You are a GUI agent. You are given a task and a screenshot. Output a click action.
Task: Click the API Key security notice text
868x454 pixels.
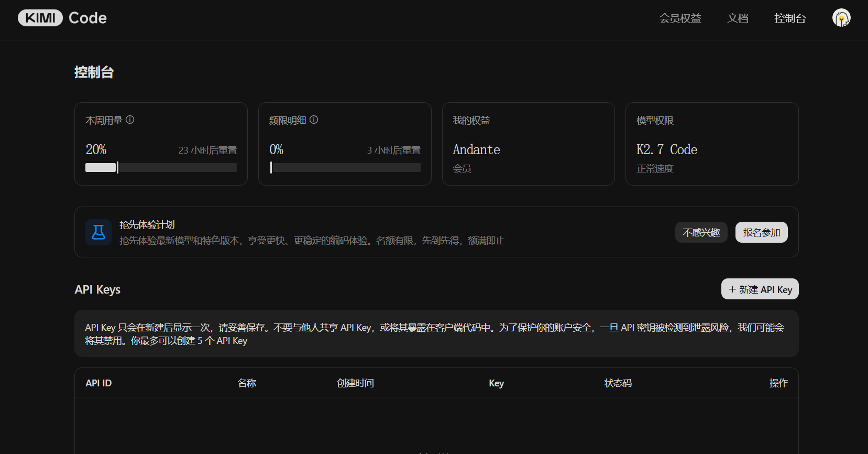point(435,334)
